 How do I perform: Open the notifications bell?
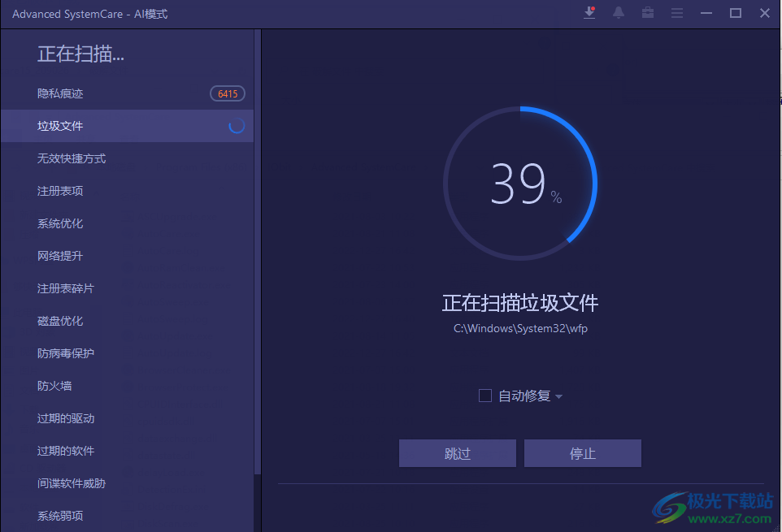pyautogui.click(x=619, y=13)
